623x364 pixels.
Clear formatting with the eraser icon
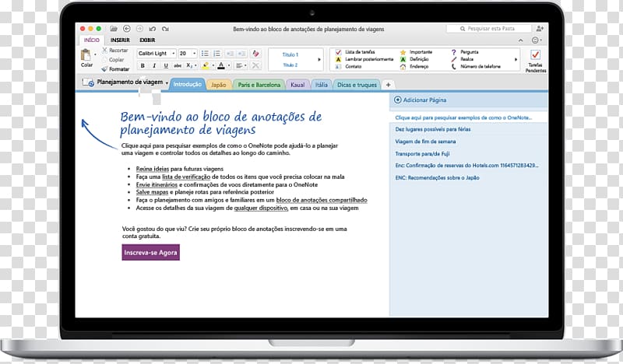256,53
